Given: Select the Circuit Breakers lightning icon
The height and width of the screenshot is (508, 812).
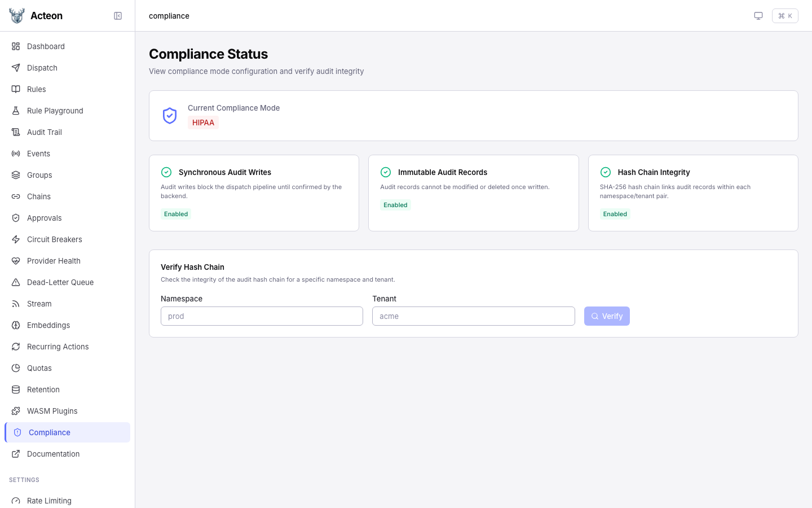Looking at the screenshot, I should click(16, 239).
